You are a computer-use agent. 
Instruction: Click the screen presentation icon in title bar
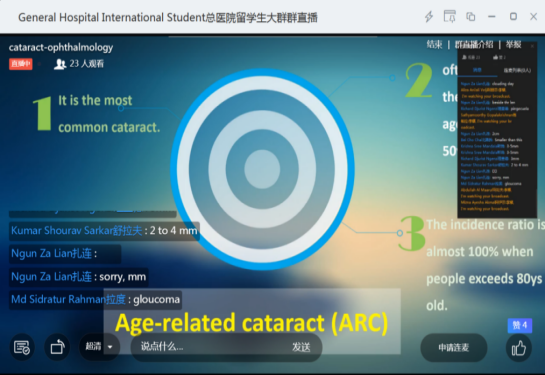(450, 16)
